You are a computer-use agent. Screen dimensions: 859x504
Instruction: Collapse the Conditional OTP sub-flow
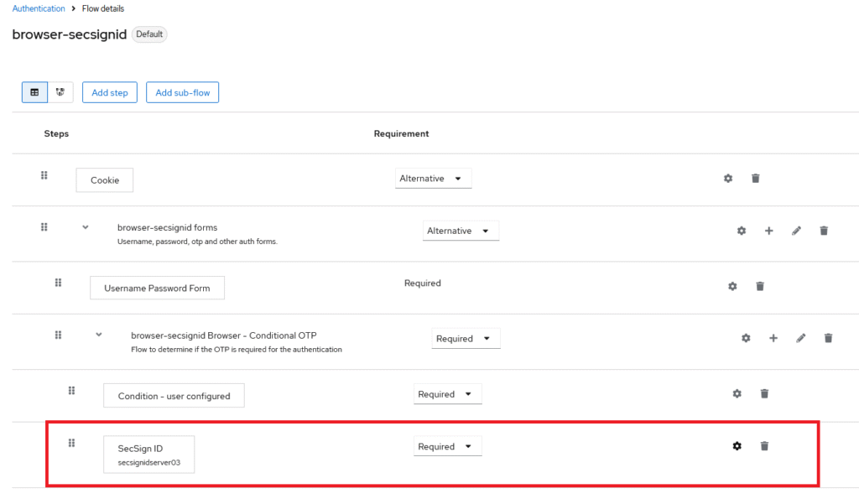tap(99, 335)
